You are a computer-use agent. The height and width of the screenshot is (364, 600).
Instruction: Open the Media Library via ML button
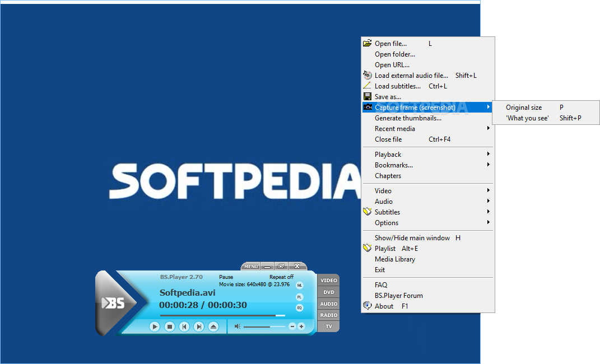coord(300,285)
